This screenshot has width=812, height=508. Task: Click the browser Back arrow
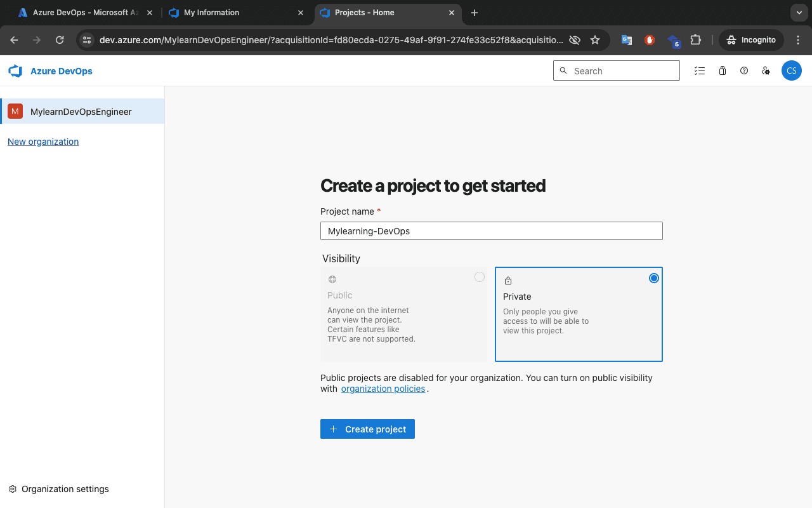(14, 40)
